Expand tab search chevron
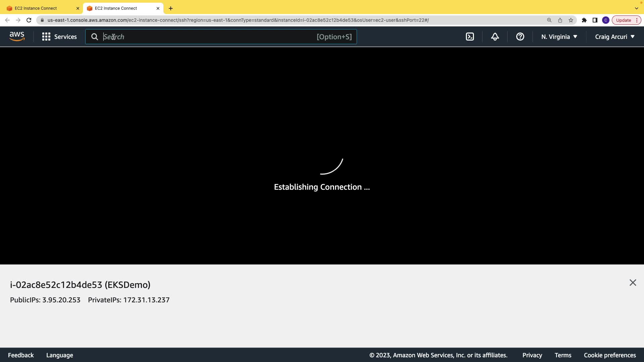 [636, 8]
